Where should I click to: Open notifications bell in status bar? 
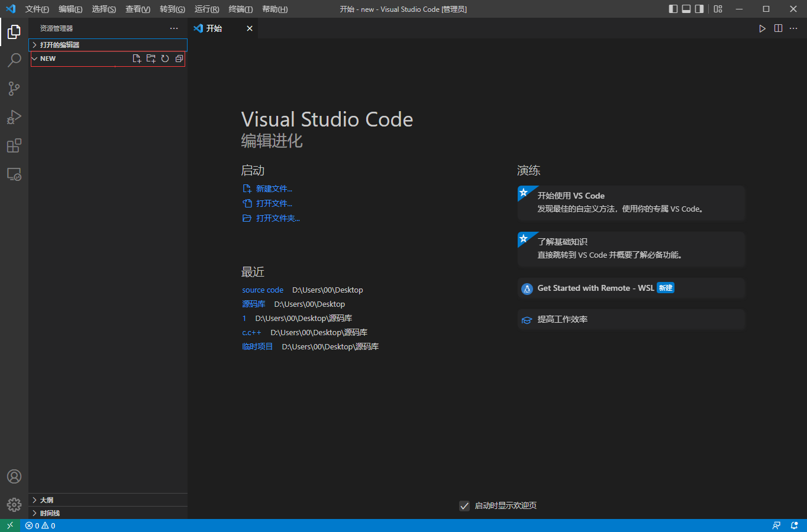coord(794,525)
